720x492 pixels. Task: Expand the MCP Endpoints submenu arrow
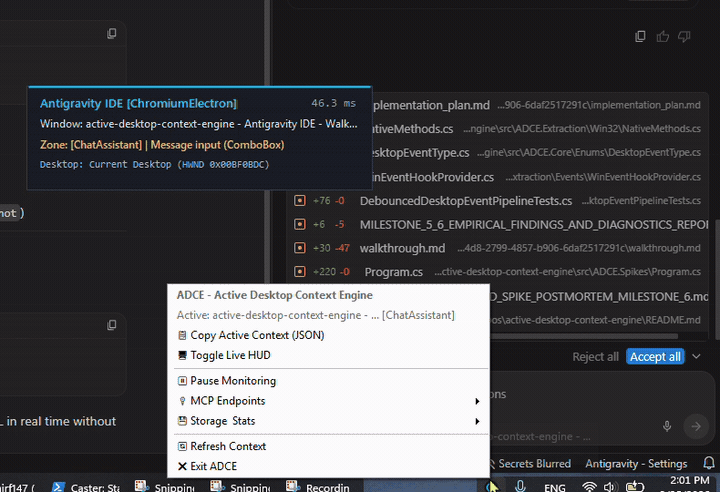(477, 401)
